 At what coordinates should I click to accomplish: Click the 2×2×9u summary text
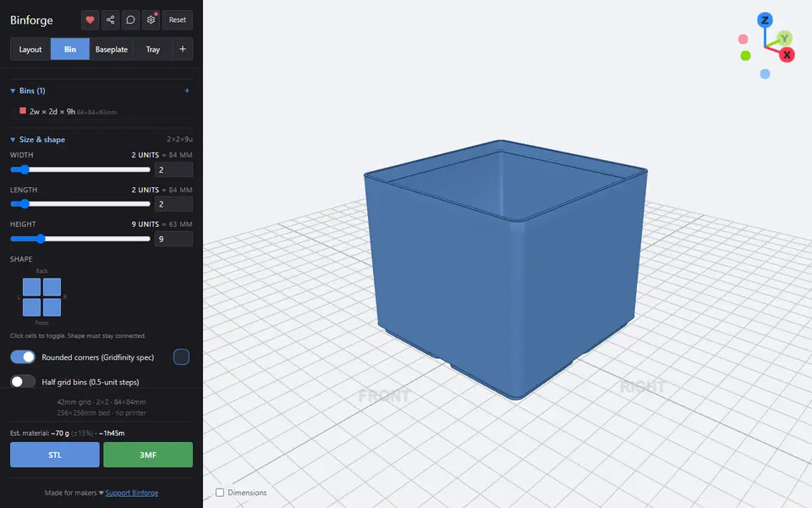(x=179, y=139)
